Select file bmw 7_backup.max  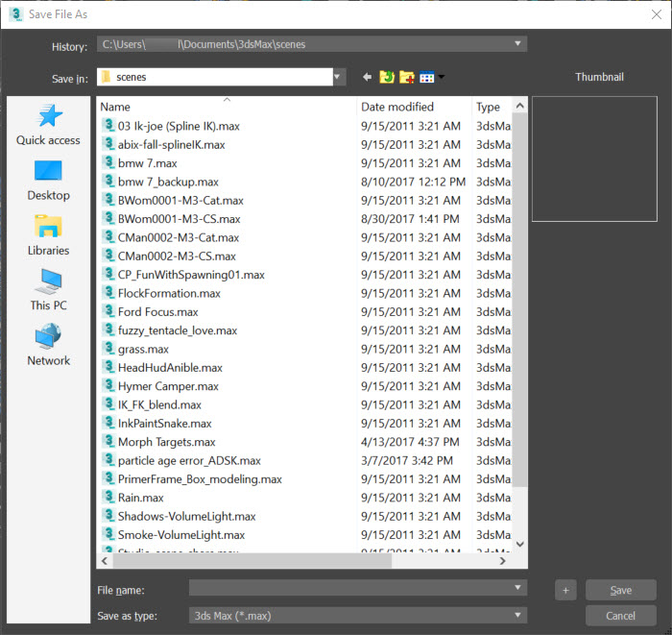coord(168,182)
